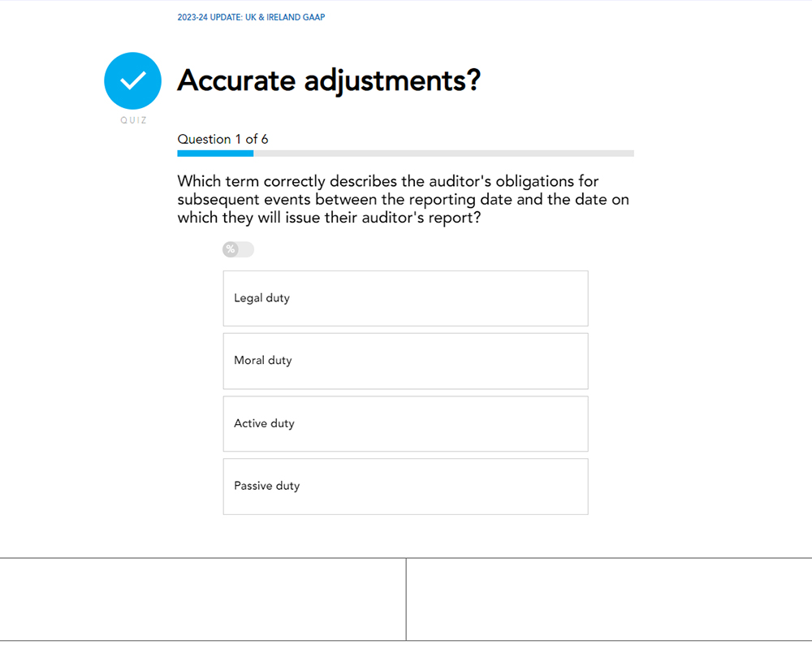Image resolution: width=812 pixels, height=658 pixels.
Task: Select the 'Legal duty' answer
Action: (405, 298)
